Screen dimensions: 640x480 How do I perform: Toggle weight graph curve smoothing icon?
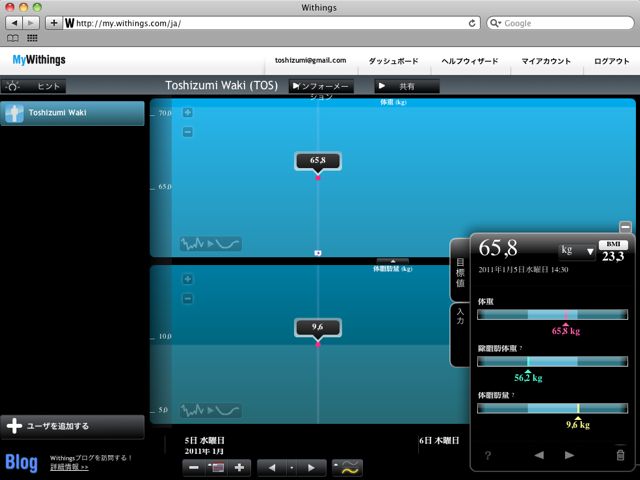click(211, 244)
